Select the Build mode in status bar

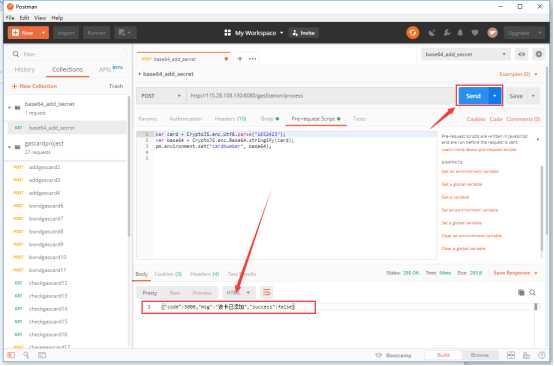point(443,355)
